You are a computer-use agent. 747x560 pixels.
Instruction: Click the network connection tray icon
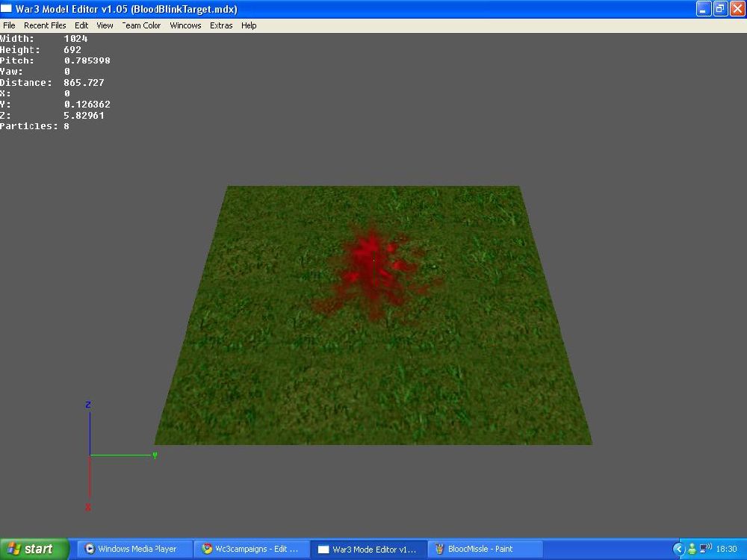pyautogui.click(x=706, y=549)
